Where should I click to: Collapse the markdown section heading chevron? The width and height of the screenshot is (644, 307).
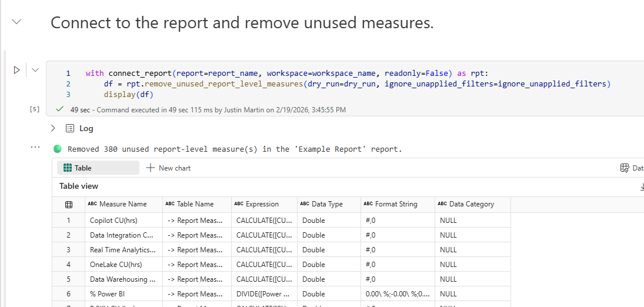point(16,22)
